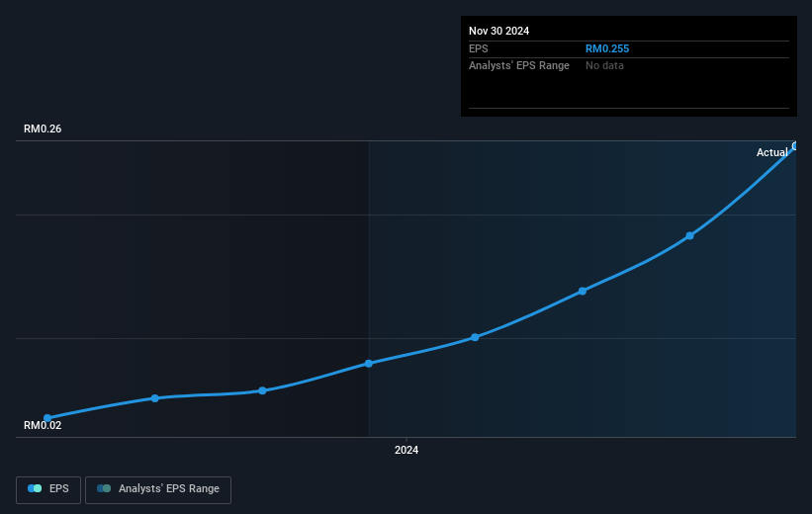812x514 pixels.
Task: Click the Nov 30 2024 tooltip date
Action: point(498,31)
